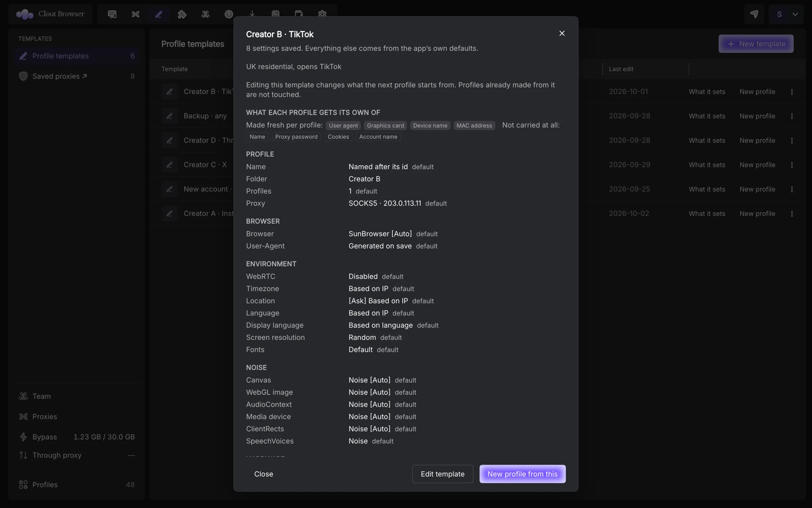Click pencil icon on Creator A row
This screenshot has width=812, height=508.
(170, 213)
